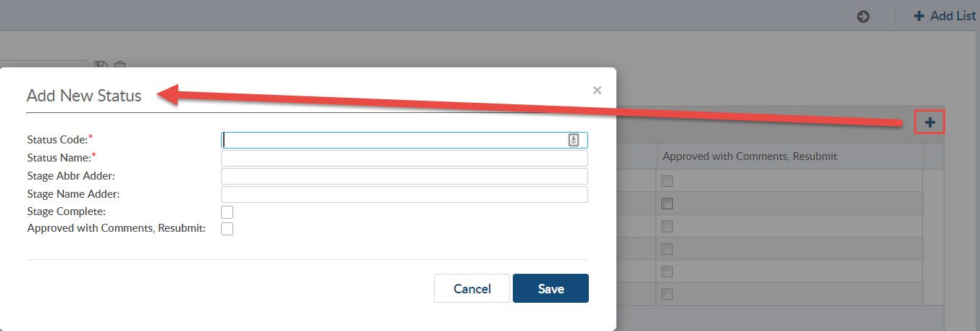The width and height of the screenshot is (980, 331).
Task: Check the Stage Complete checkbox
Action: [227, 212]
